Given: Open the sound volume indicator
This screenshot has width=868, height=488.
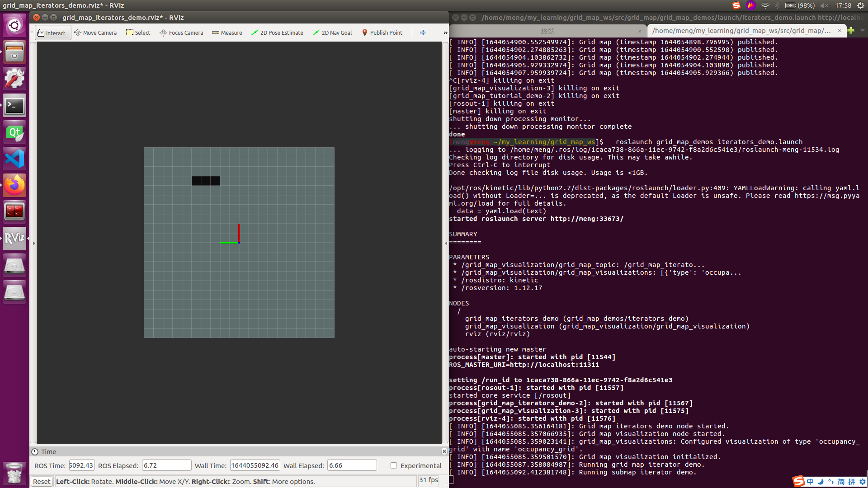Looking at the screenshot, I should 825,5.
